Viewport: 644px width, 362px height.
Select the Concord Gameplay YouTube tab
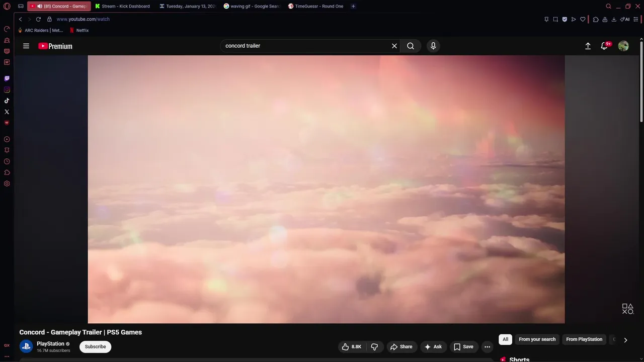tap(59, 7)
